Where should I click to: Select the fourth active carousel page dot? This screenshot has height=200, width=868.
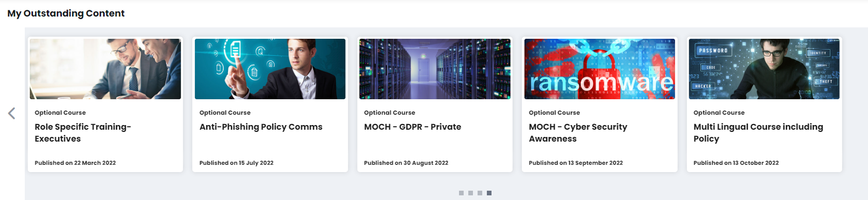(x=489, y=193)
